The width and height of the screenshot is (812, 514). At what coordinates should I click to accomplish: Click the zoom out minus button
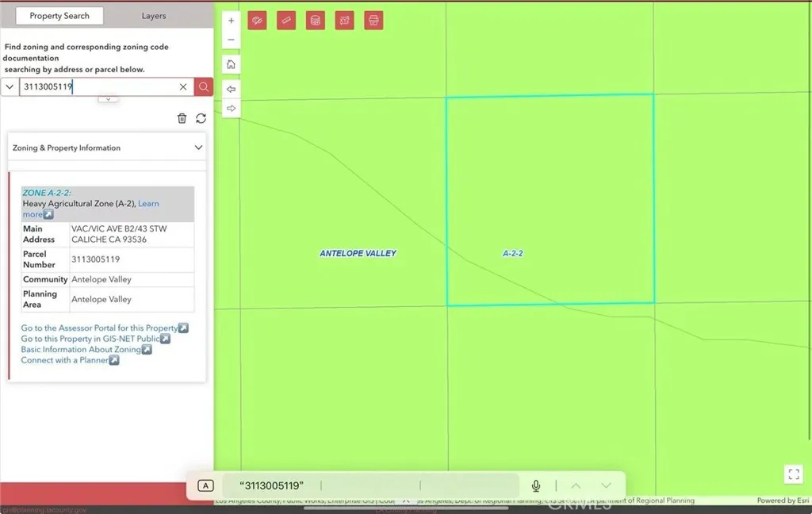(x=231, y=40)
